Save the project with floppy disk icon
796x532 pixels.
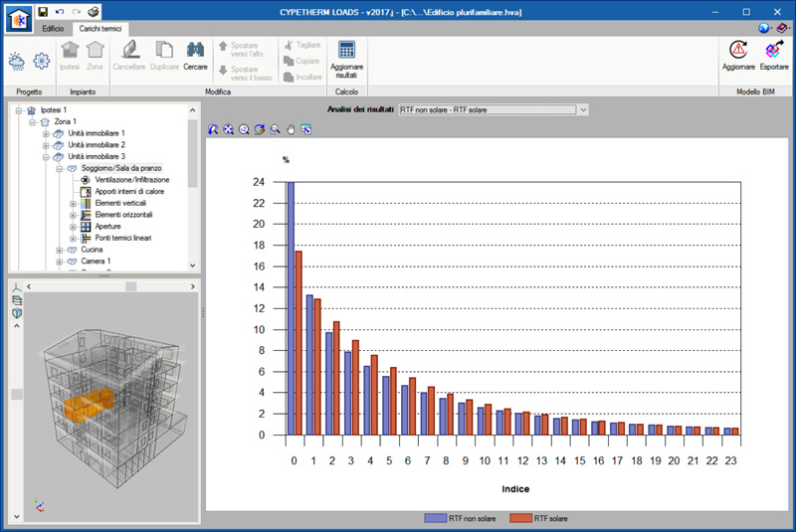click(43, 12)
